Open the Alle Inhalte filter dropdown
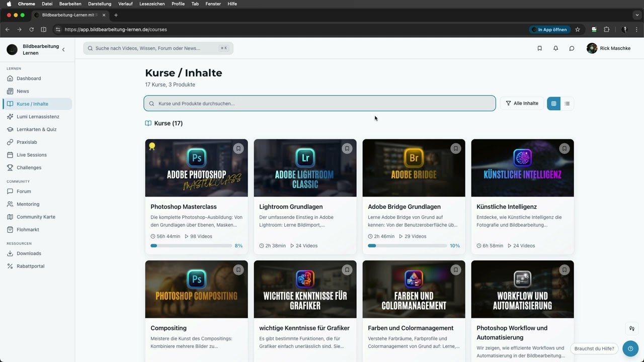Screen dimensions: 644x362 pyautogui.click(x=522, y=104)
